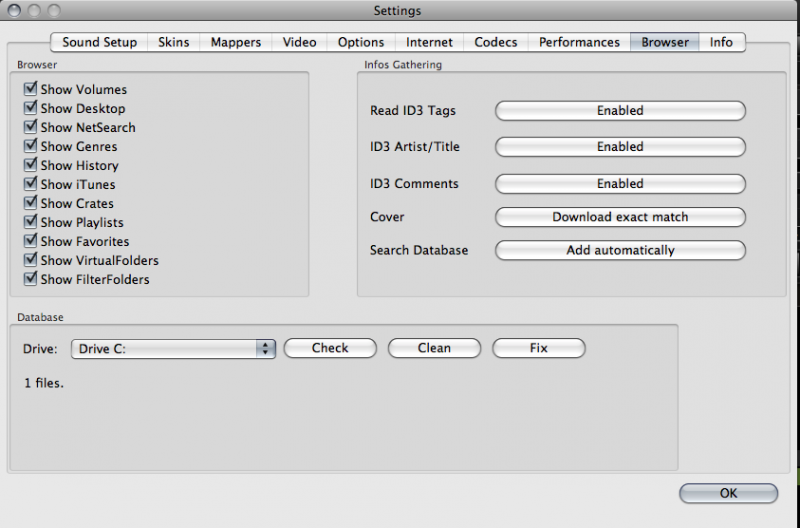Confirm settings with the OK button
800x528 pixels.
(728, 493)
